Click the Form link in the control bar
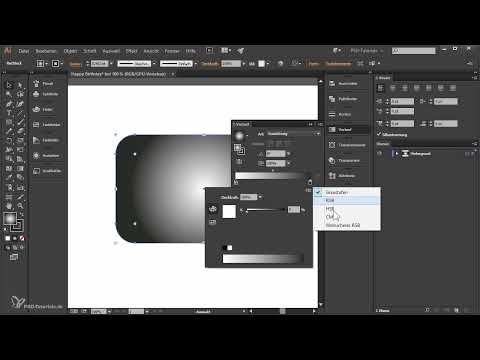Screen dimensions: 480x360 314,64
